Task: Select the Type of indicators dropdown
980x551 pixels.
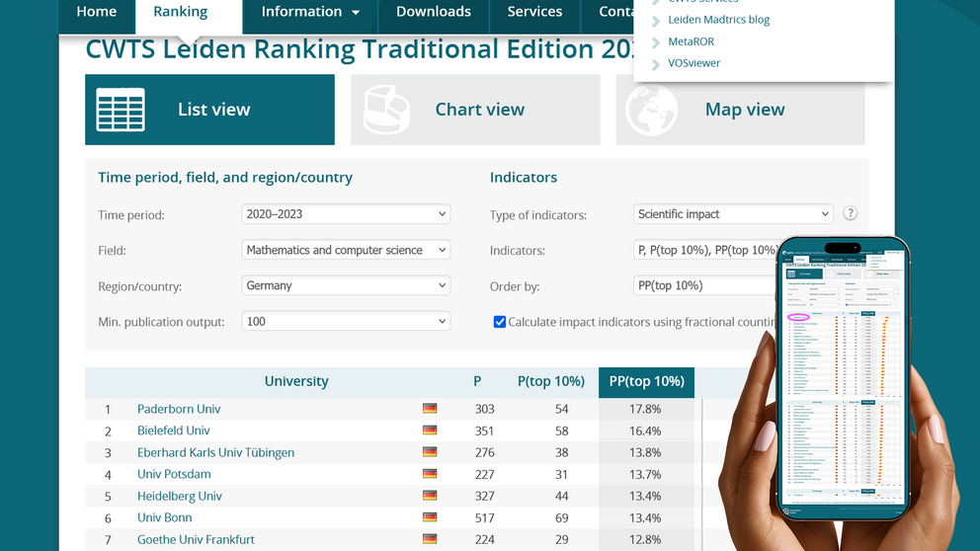Action: tap(733, 214)
